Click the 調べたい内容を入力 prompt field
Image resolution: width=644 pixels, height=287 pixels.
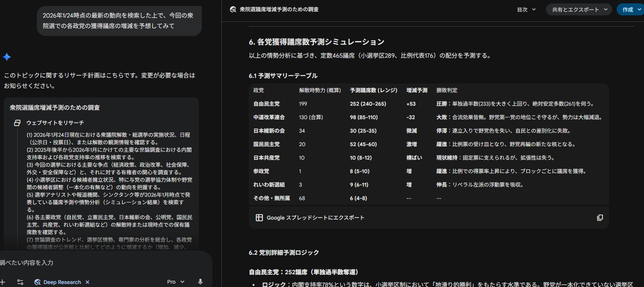(x=75, y=263)
